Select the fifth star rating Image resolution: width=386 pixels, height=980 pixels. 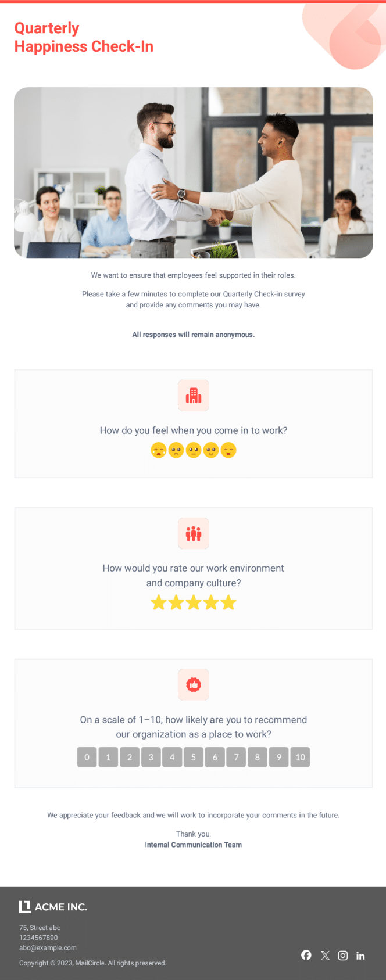pyautogui.click(x=228, y=602)
